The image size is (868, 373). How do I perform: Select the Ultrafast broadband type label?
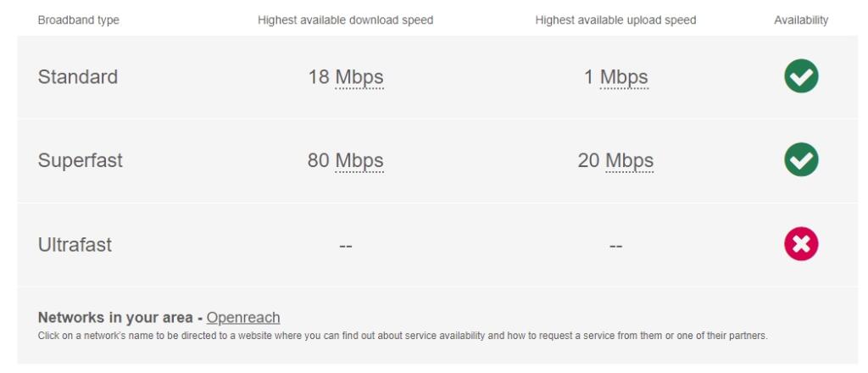(75, 245)
